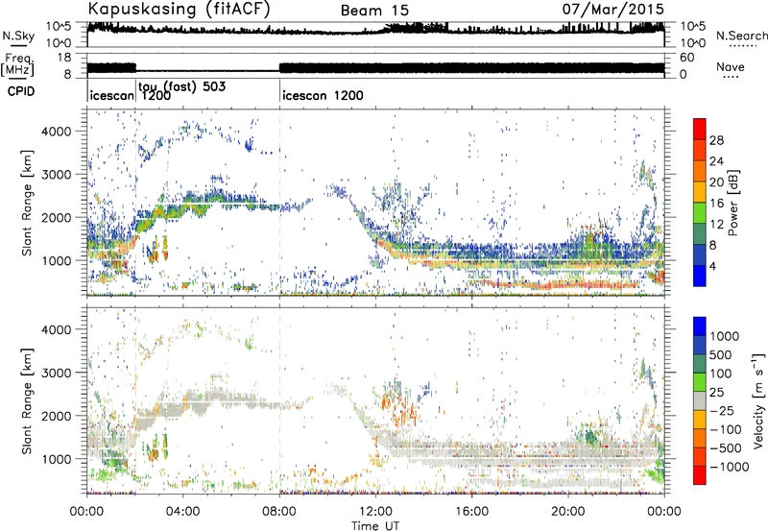
Task: Click the black frequency band after 08:00
Action: tap(471, 68)
